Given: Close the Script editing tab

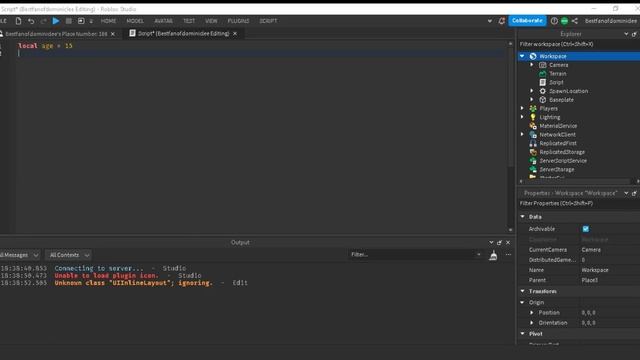Looking at the screenshot, I should [x=235, y=33].
